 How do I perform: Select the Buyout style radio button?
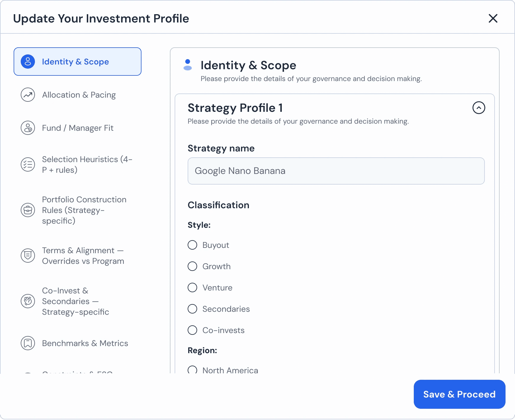(192, 245)
